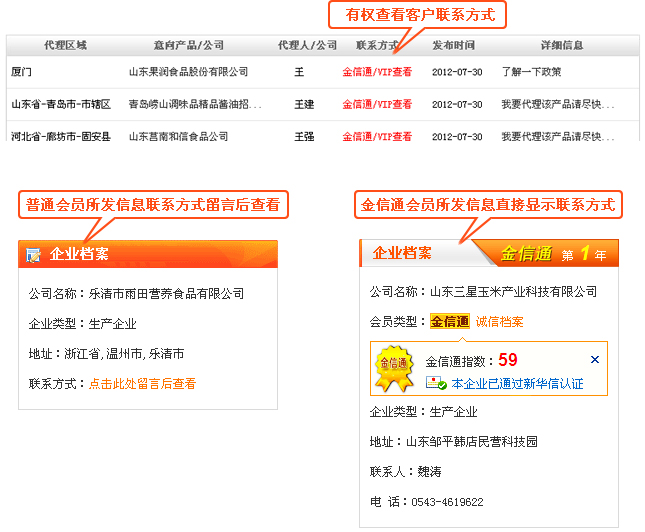Click agent name 王建
645x532 pixels.
(x=304, y=105)
